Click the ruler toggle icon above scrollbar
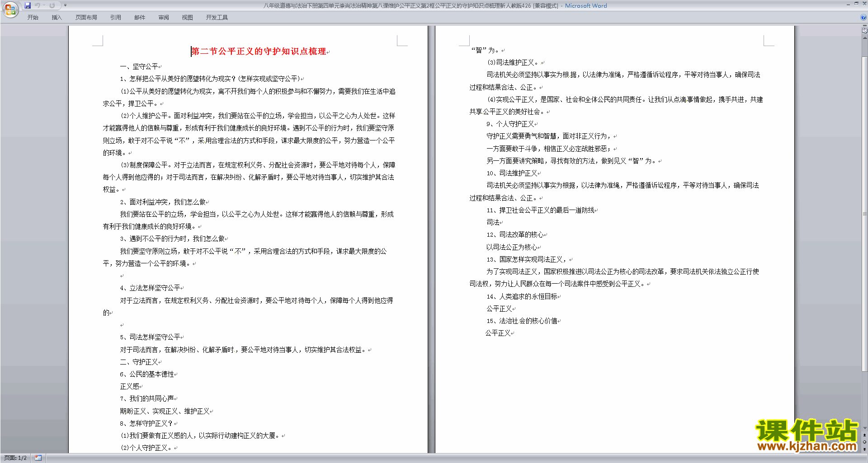The height and width of the screenshot is (463, 868). 865,31
